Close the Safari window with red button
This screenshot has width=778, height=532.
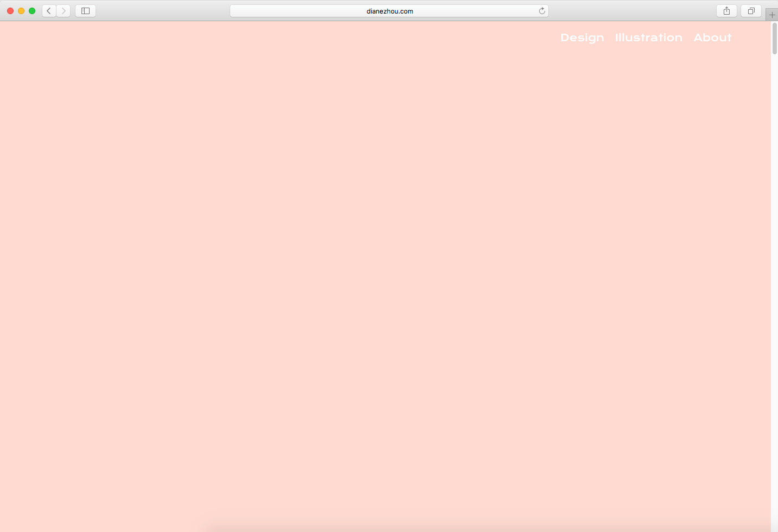pyautogui.click(x=10, y=11)
